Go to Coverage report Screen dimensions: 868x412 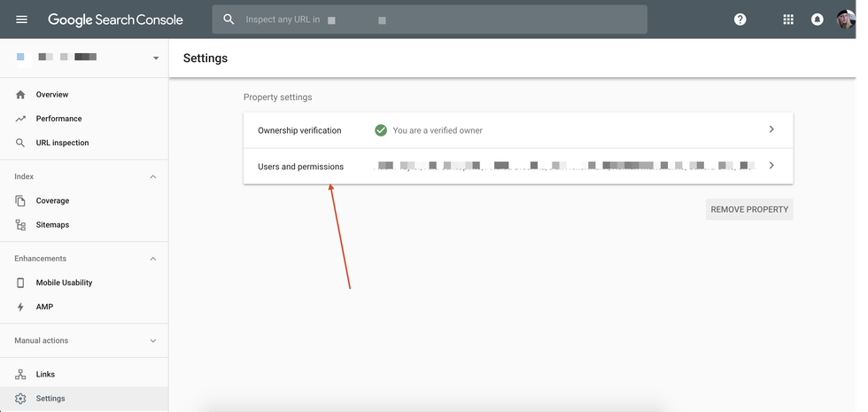[x=52, y=201]
